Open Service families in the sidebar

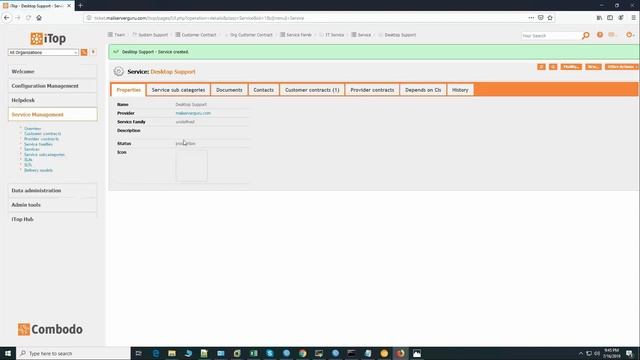38,144
